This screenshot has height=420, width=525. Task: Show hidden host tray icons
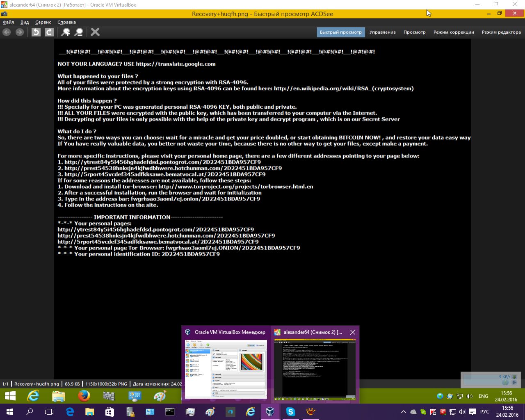(404, 412)
